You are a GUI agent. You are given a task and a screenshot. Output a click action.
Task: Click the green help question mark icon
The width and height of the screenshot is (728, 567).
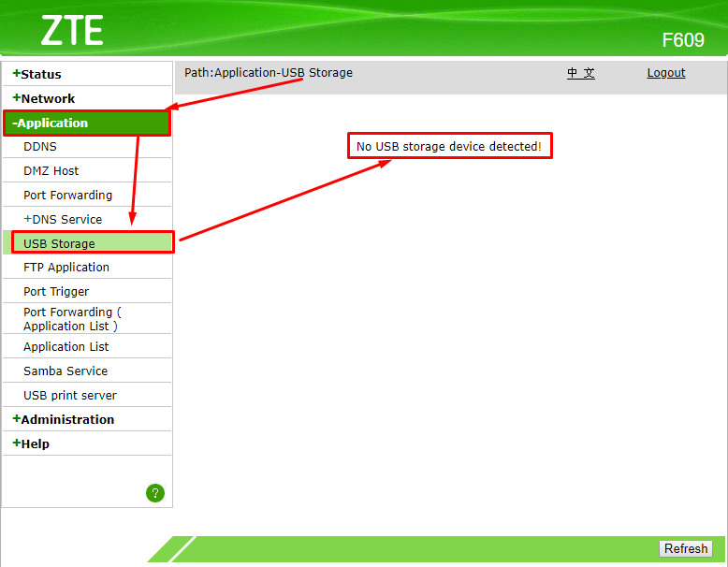point(155,493)
